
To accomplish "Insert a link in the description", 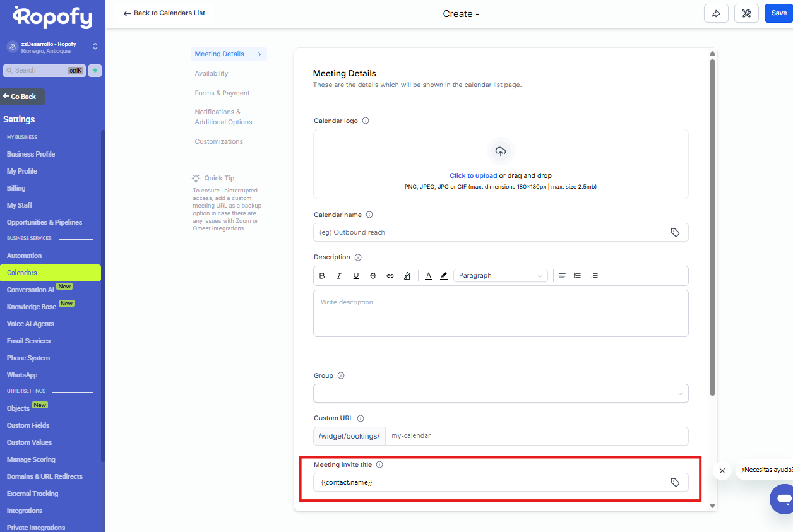I will 390,276.
